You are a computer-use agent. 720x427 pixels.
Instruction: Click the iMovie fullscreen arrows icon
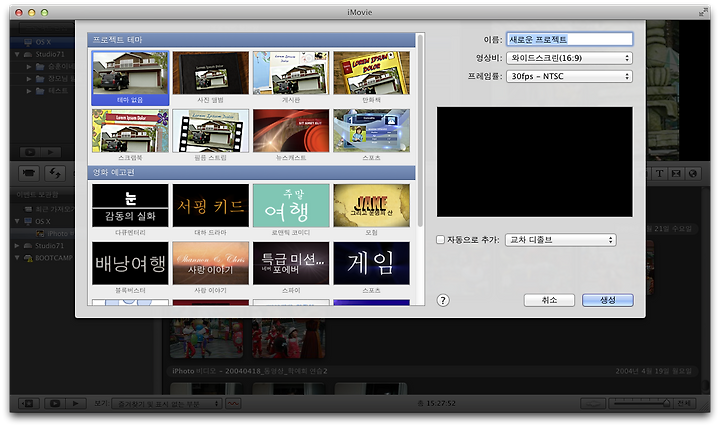point(703,12)
